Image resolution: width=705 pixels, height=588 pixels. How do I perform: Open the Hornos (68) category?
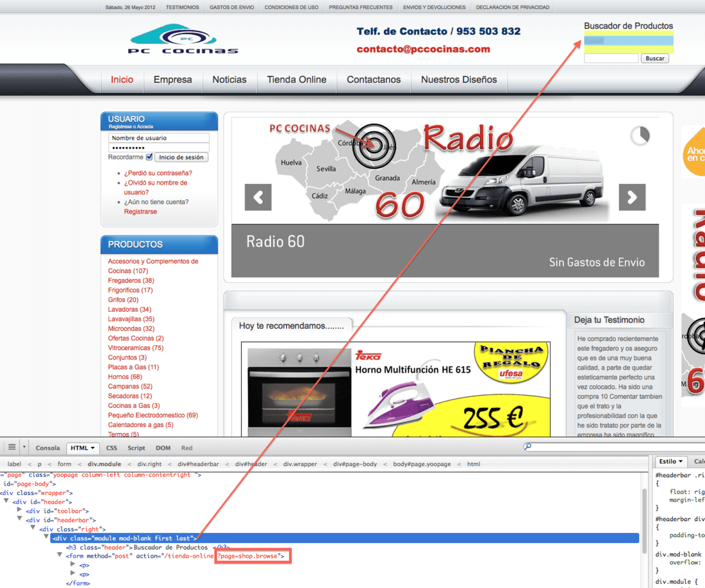[125, 377]
